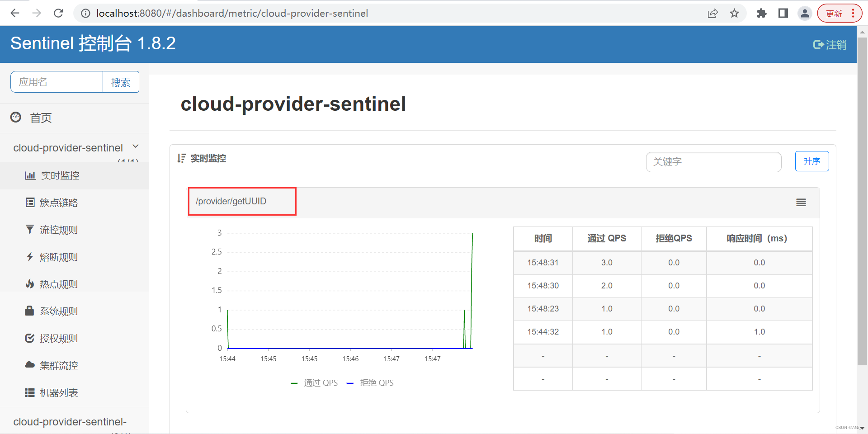Select the 15:48:30 time cell
Viewport: 868px width, 434px height.
tap(543, 286)
